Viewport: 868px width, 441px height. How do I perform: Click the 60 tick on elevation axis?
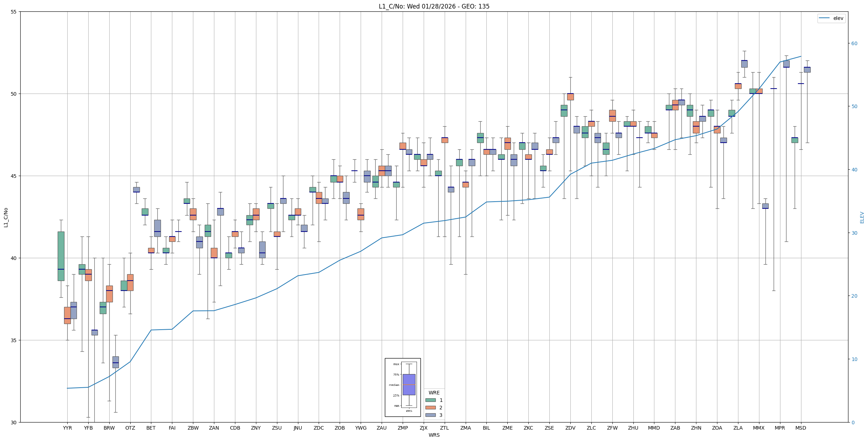pos(854,43)
